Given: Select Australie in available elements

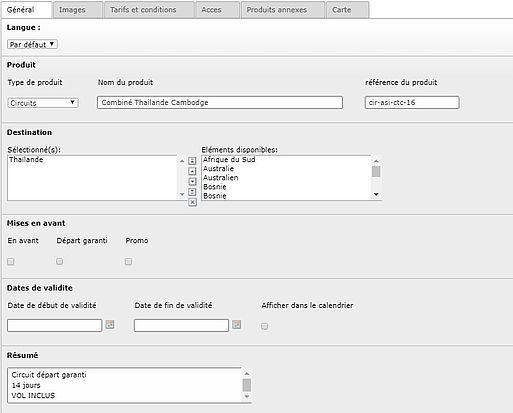Looking at the screenshot, I should pyautogui.click(x=219, y=169).
